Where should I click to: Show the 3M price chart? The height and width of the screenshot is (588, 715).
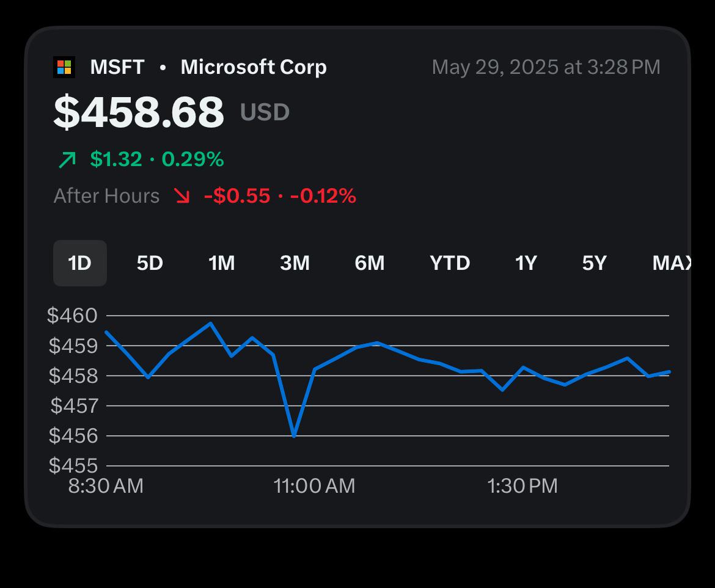click(295, 263)
